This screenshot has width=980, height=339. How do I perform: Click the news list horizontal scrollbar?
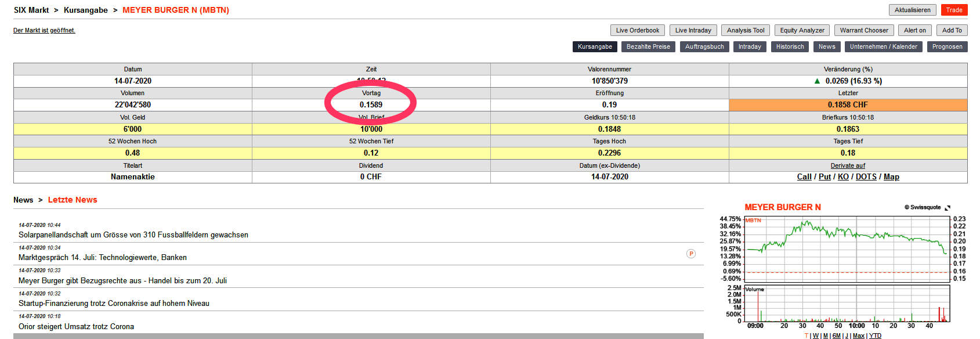[359, 336]
